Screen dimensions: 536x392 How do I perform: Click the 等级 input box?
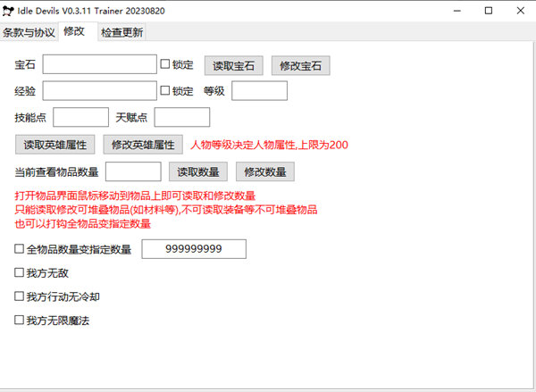click(x=259, y=91)
